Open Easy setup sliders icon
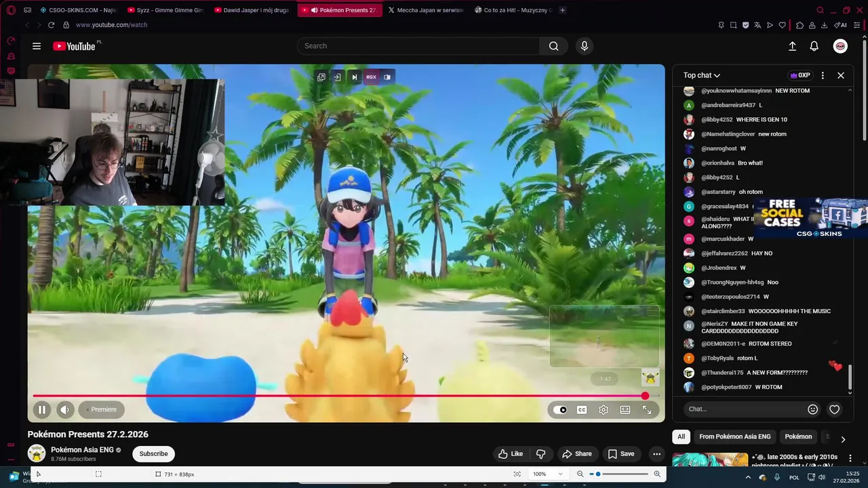 click(858, 25)
